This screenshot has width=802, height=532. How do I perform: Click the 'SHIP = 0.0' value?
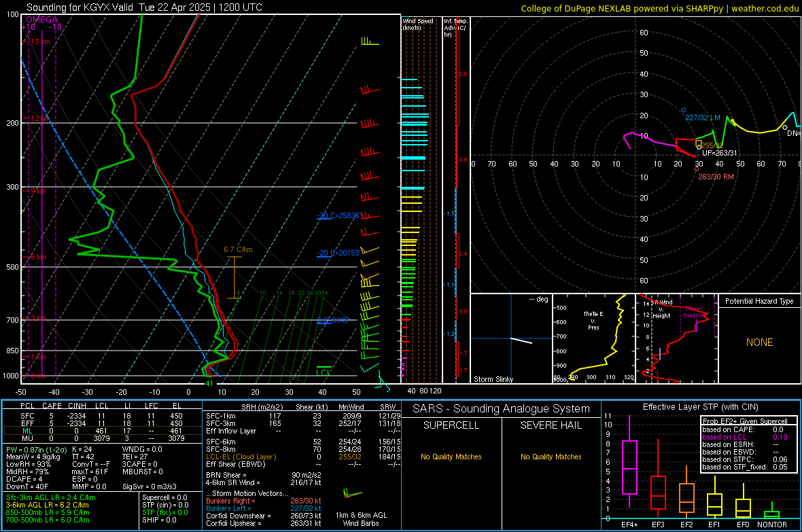click(x=159, y=520)
